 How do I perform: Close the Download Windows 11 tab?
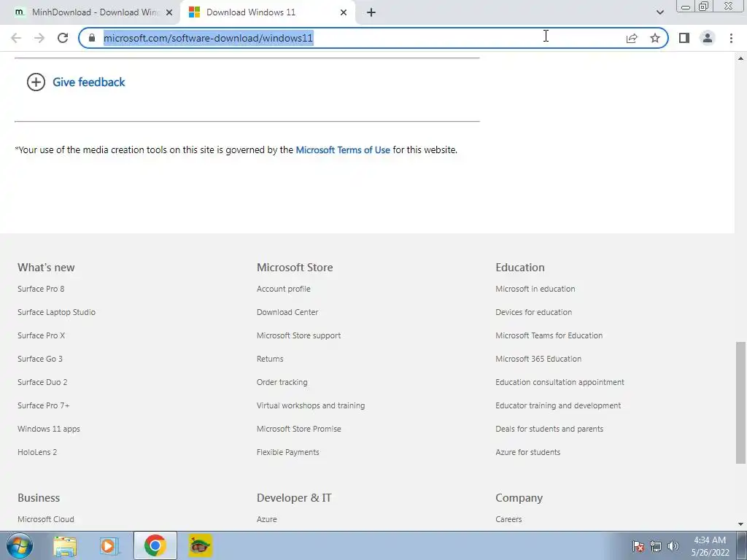(344, 12)
